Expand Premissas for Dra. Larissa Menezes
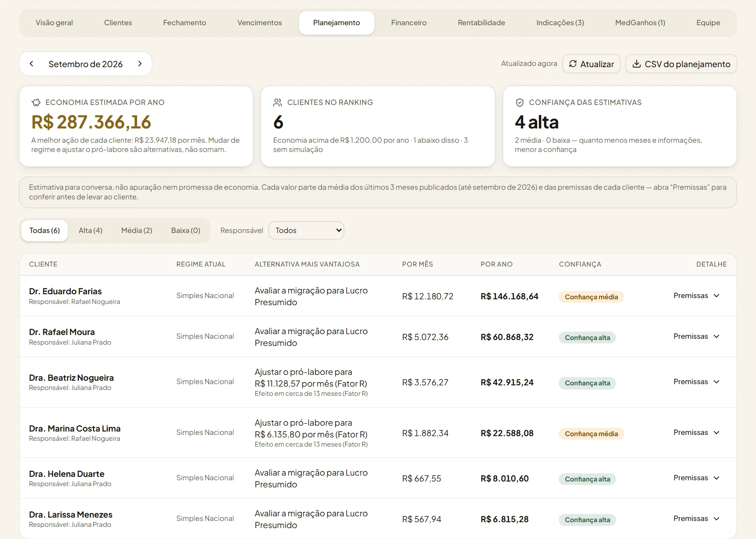The width and height of the screenshot is (756, 539). [697, 518]
